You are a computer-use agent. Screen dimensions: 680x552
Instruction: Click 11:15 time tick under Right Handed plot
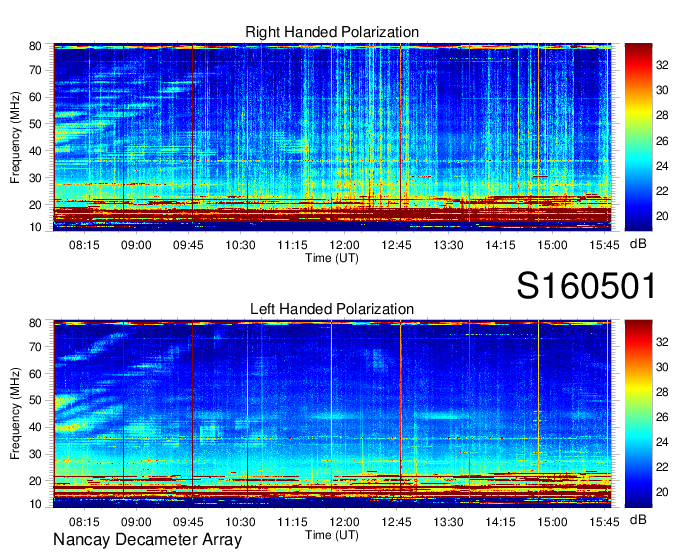click(x=292, y=245)
